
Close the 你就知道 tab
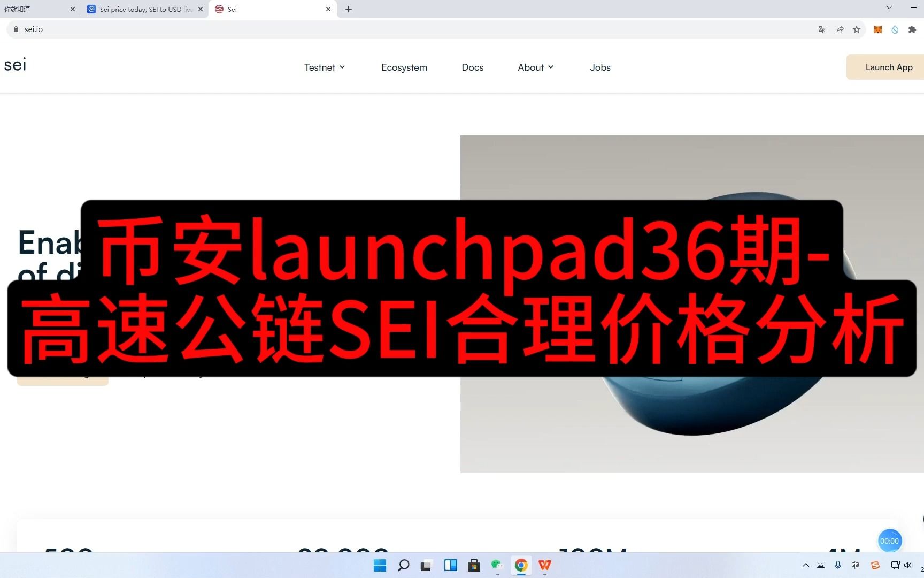click(73, 9)
